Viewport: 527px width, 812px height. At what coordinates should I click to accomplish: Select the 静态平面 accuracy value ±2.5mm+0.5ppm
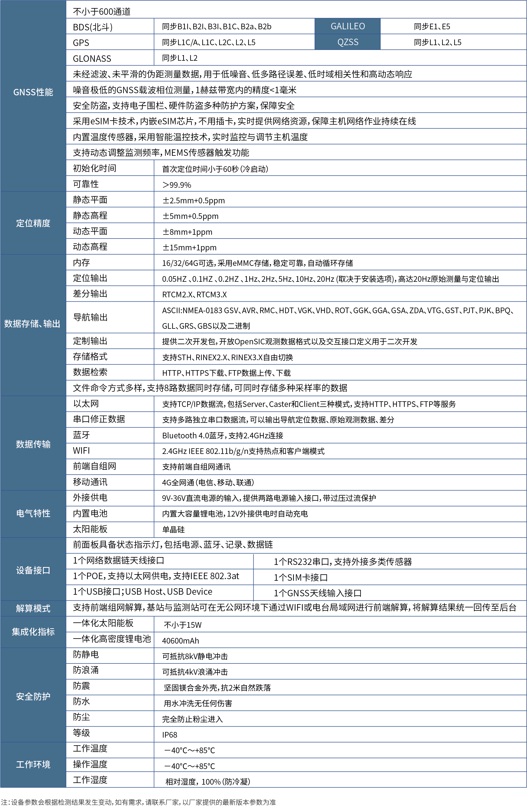click(x=193, y=201)
